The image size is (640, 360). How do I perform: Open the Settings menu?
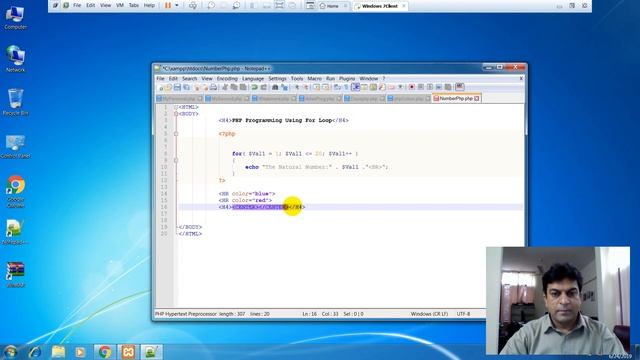pos(277,78)
